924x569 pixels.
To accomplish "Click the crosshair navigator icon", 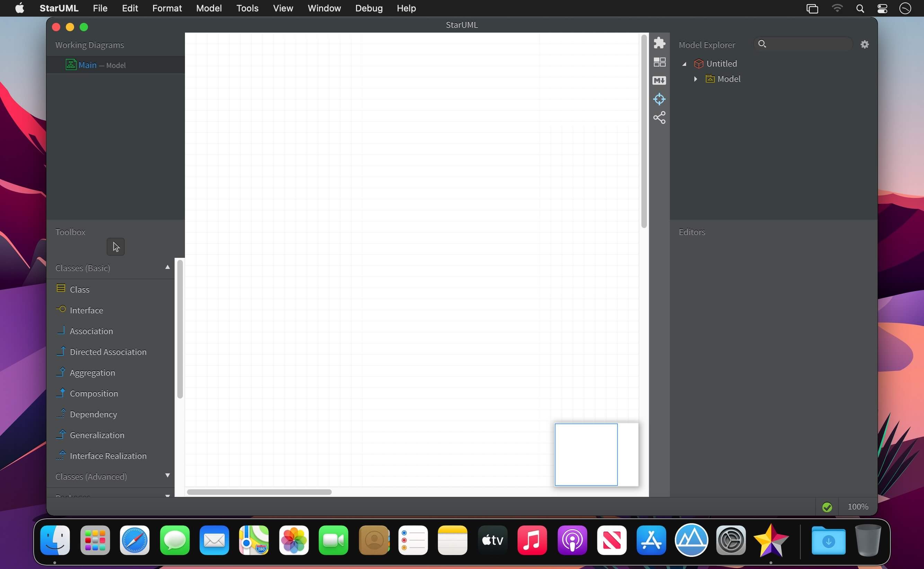I will [x=659, y=99].
